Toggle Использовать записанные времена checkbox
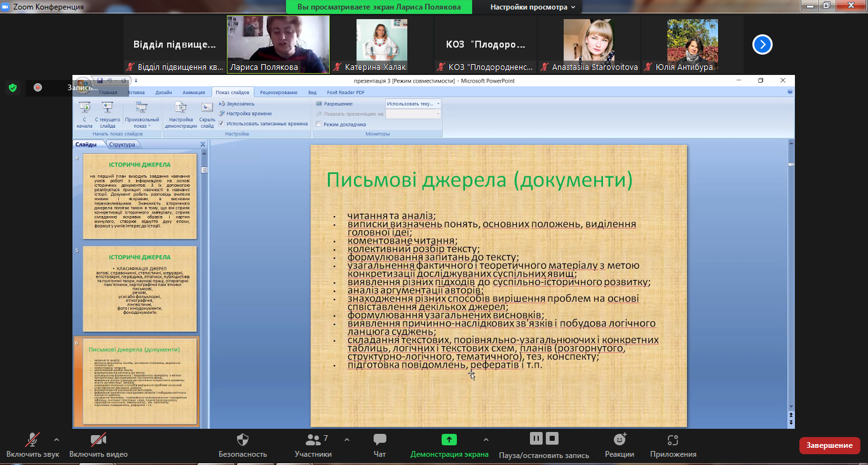Screen dimensions: 868x465 click(221, 123)
